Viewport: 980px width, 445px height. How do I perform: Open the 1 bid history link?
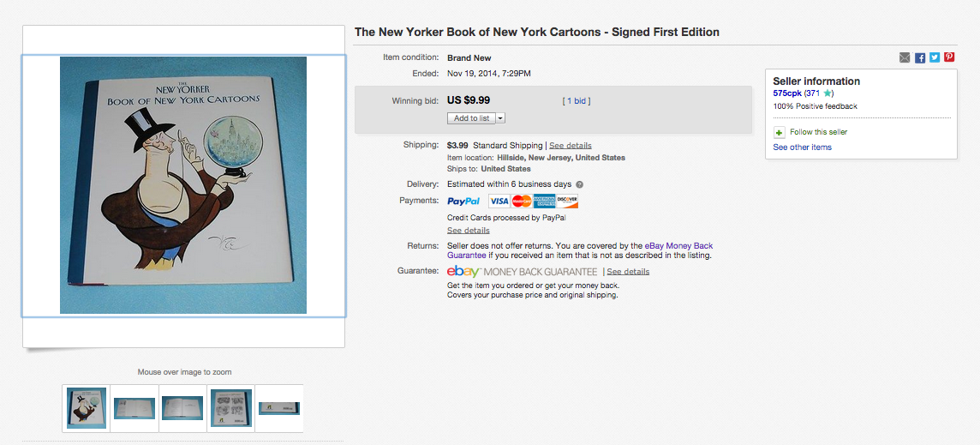[577, 101]
